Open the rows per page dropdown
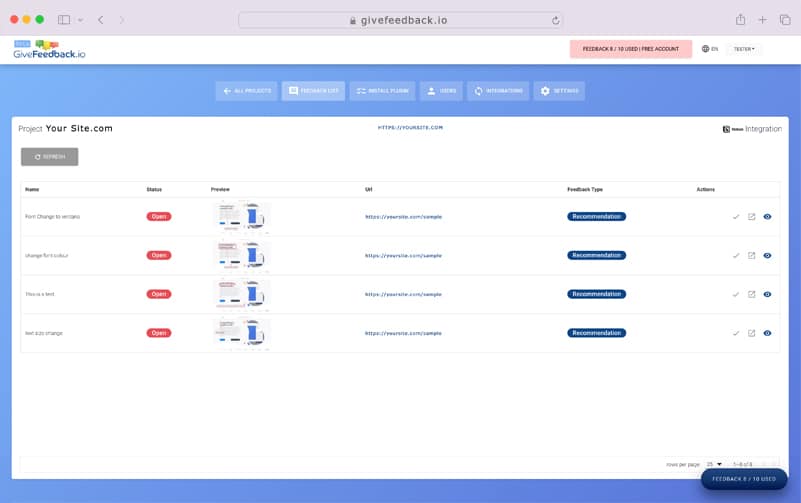 [x=714, y=464]
